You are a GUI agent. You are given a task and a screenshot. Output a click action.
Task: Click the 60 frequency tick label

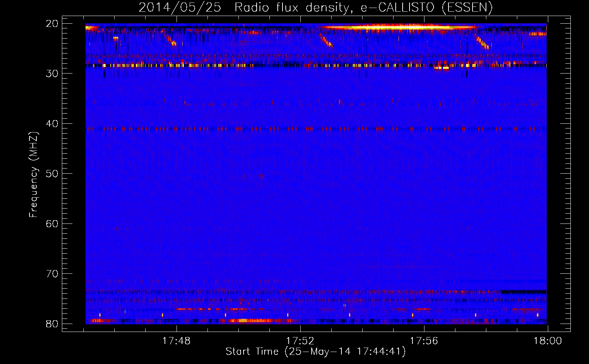point(52,224)
